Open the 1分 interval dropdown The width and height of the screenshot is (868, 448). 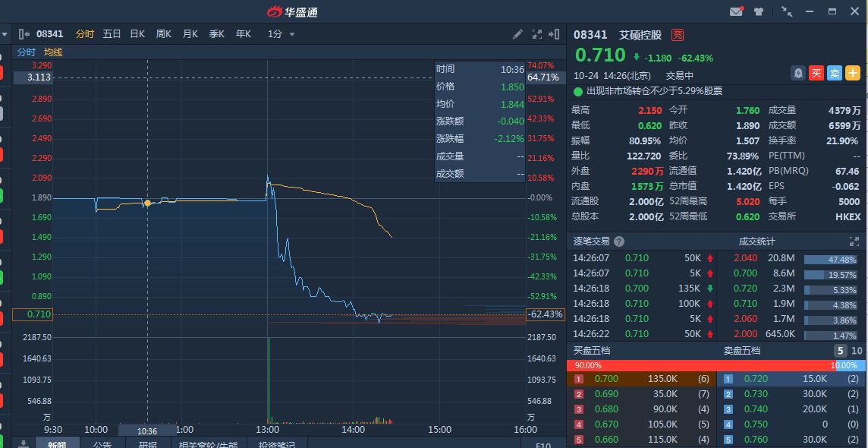pos(281,33)
